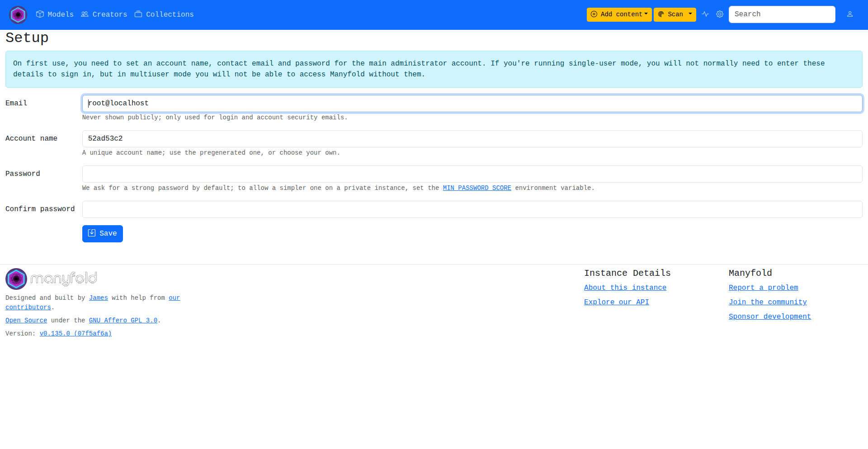
Task: Select the Account name field
Action: point(472,139)
